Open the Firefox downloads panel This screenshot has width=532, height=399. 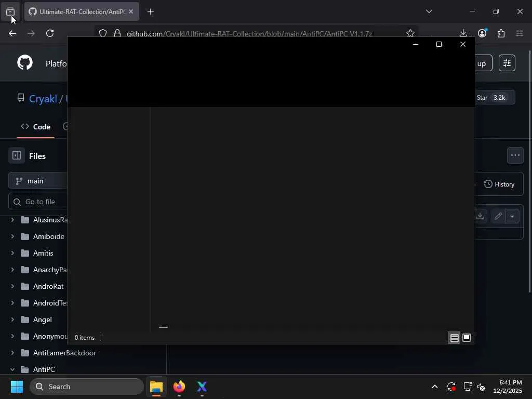[x=463, y=33]
